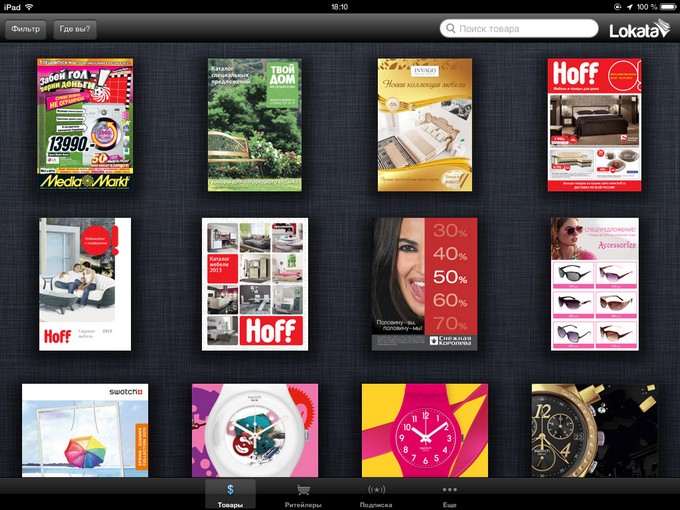Tap the Lokata logo
Image resolution: width=680 pixels, height=510 pixels.
point(640,29)
